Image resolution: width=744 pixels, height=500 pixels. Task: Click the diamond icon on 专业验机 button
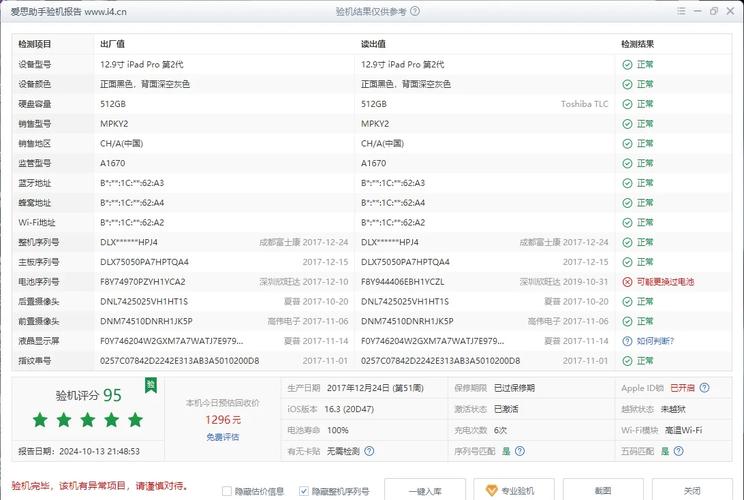(x=491, y=491)
